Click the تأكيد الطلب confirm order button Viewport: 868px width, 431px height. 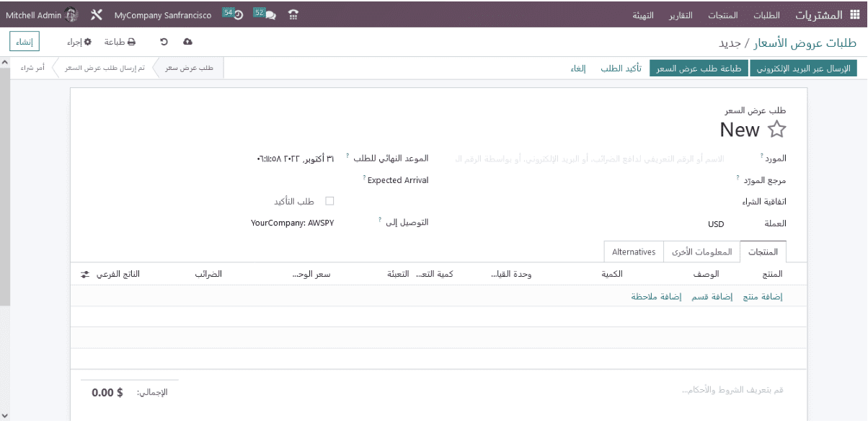[x=621, y=68]
